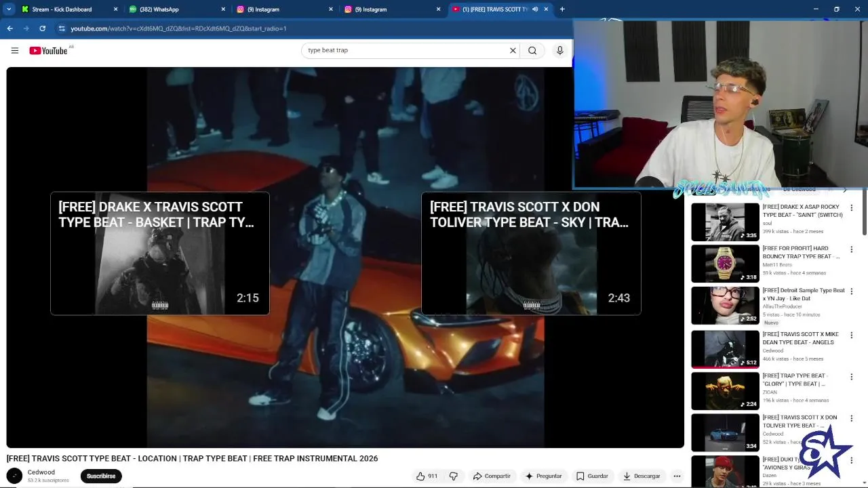This screenshot has width=868, height=488.
Task: Open Travis Scott x Mike Dean ANGELS thumbnail
Action: pyautogui.click(x=725, y=348)
